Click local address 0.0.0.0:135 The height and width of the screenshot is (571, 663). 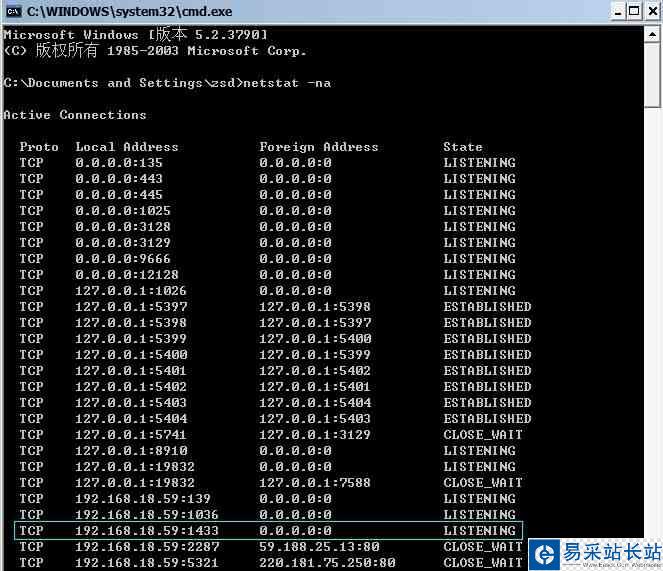click(119, 163)
